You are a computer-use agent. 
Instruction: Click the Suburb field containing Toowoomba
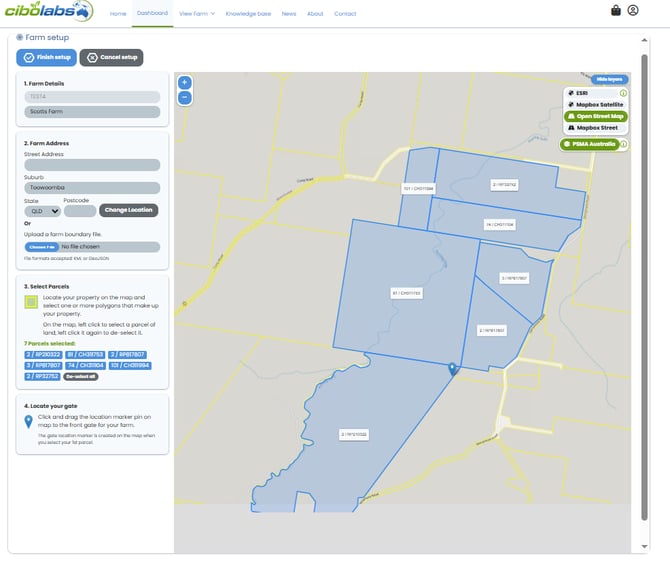pos(92,188)
